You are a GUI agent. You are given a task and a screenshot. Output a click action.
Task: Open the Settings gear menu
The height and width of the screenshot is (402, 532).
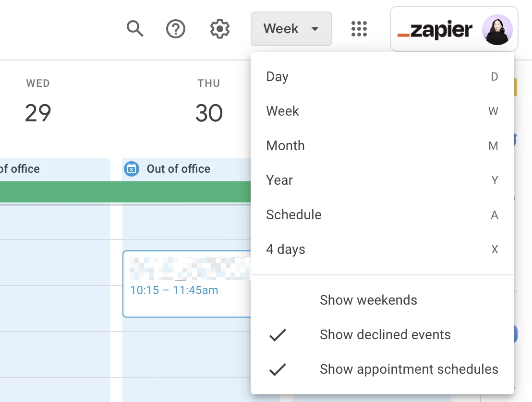coord(220,29)
